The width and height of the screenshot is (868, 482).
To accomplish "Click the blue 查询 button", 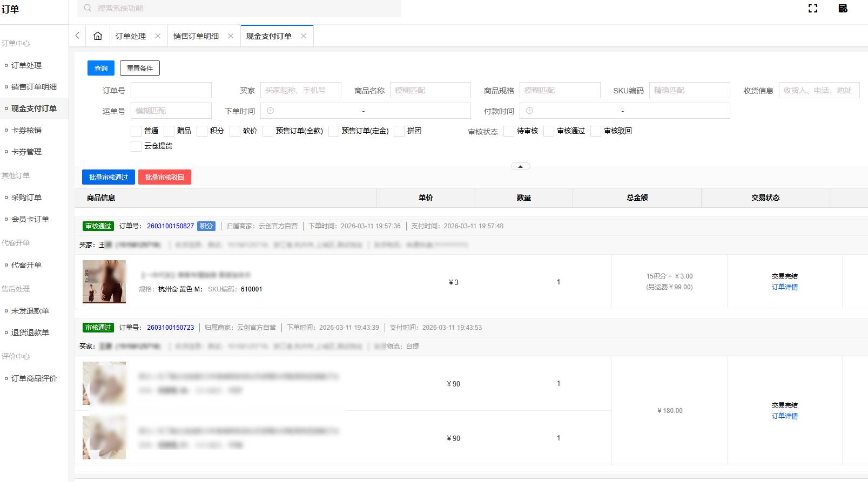I will coord(101,68).
